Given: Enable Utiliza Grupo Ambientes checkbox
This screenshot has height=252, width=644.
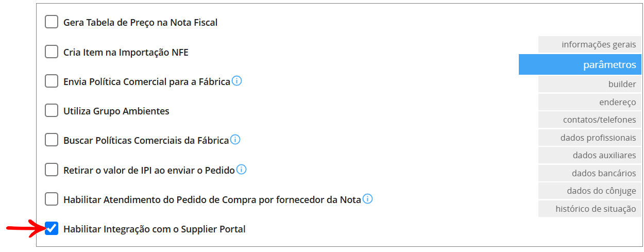Looking at the screenshot, I should (x=52, y=110).
